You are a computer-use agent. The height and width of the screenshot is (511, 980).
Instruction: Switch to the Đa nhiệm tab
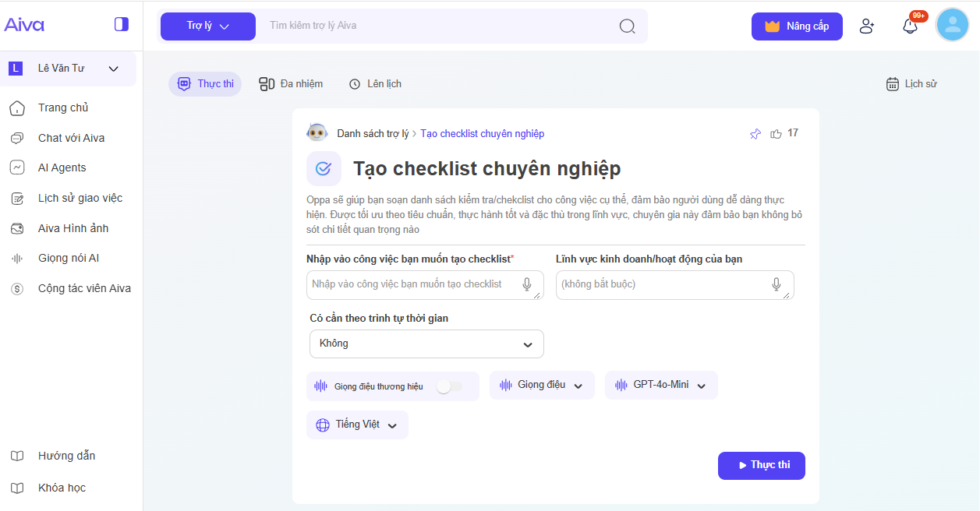point(291,83)
